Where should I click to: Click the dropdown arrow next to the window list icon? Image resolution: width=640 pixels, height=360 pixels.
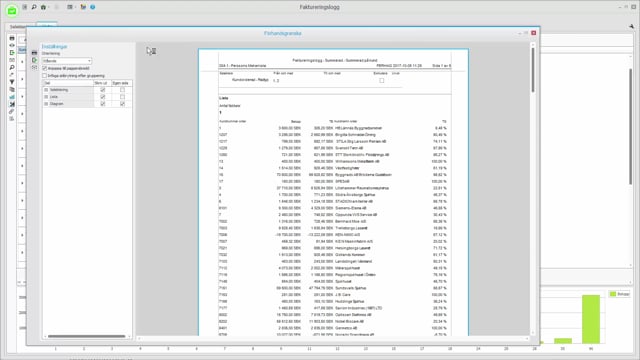click(x=76, y=7)
